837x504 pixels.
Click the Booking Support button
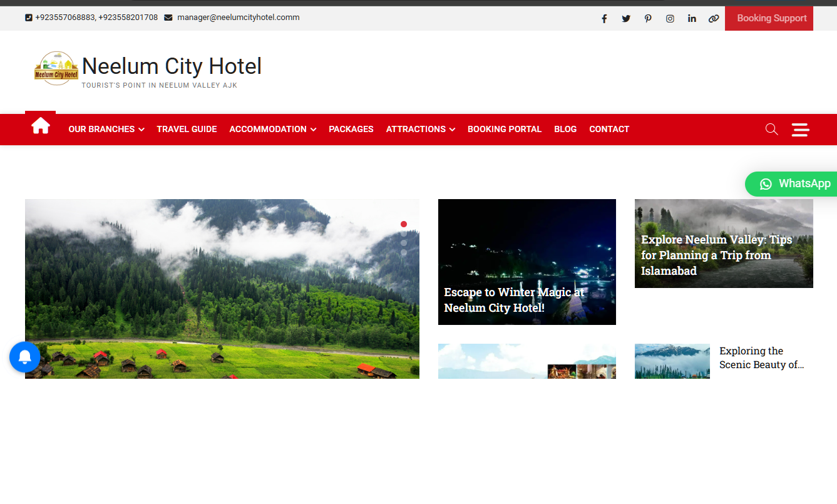769,18
